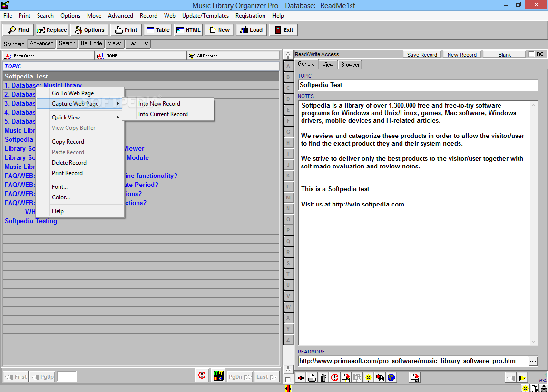The width and height of the screenshot is (548, 392).
Task: Click the notes scrollbar down arrow
Action: (x=533, y=342)
